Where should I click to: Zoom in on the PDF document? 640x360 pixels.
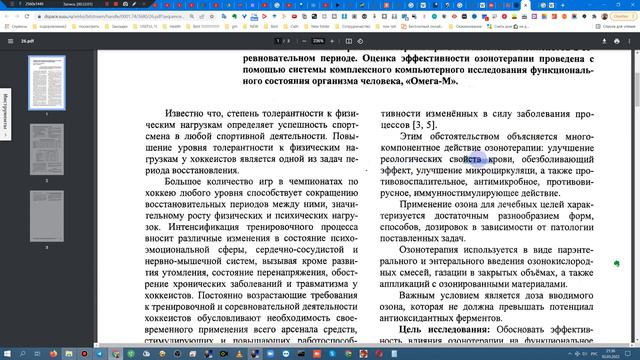(332, 41)
